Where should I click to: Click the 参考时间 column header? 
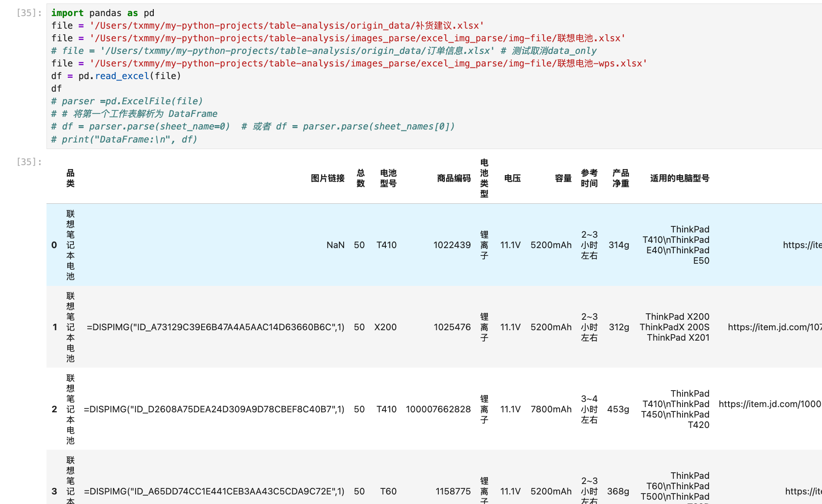pyautogui.click(x=589, y=178)
